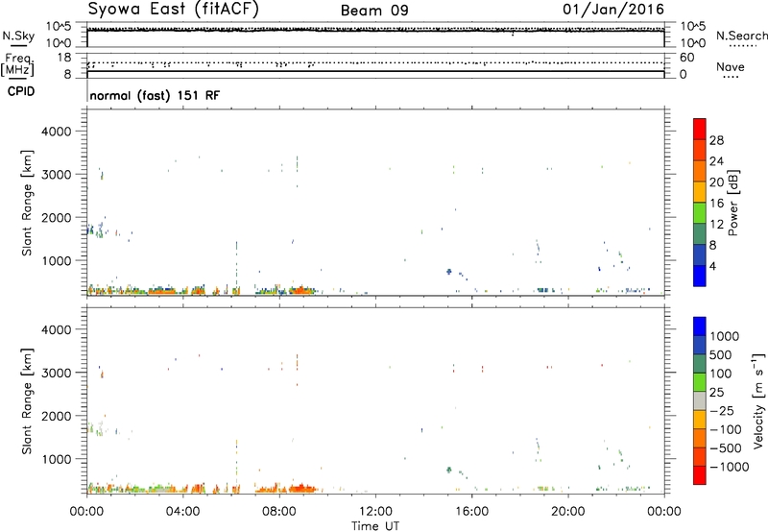Click the velocity scale value '-25'

coord(722,410)
